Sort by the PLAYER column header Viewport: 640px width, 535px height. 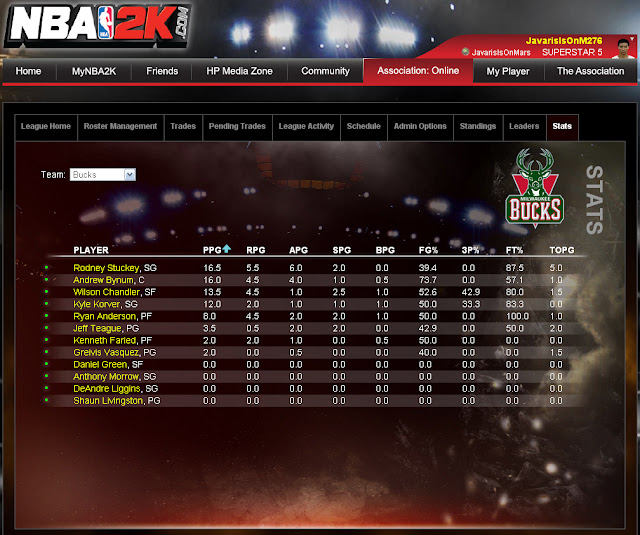click(91, 250)
